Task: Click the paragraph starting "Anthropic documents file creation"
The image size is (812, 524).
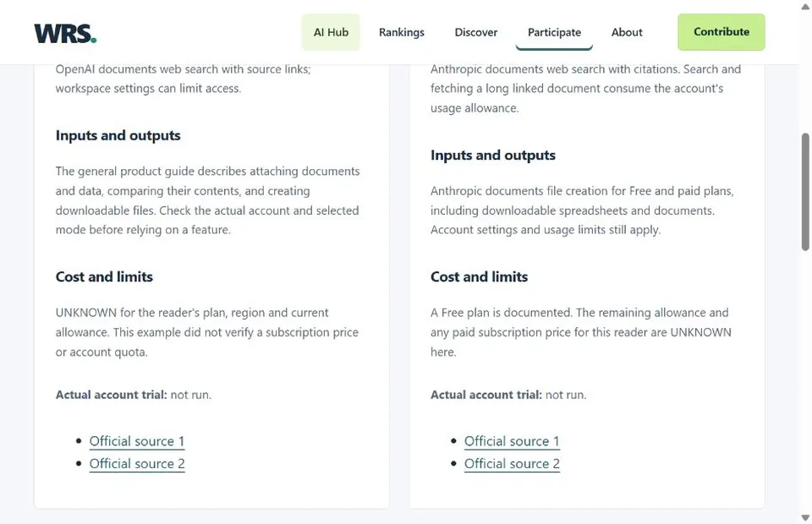Action: click(x=582, y=210)
